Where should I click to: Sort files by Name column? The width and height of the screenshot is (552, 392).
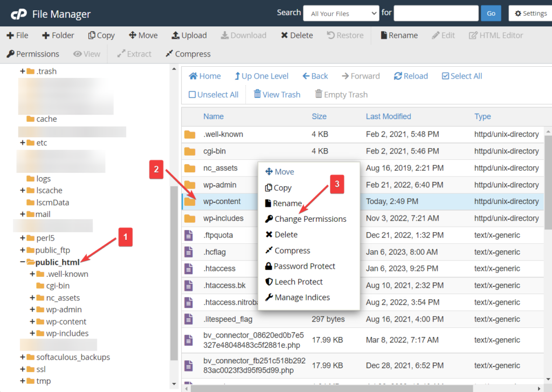pos(213,116)
